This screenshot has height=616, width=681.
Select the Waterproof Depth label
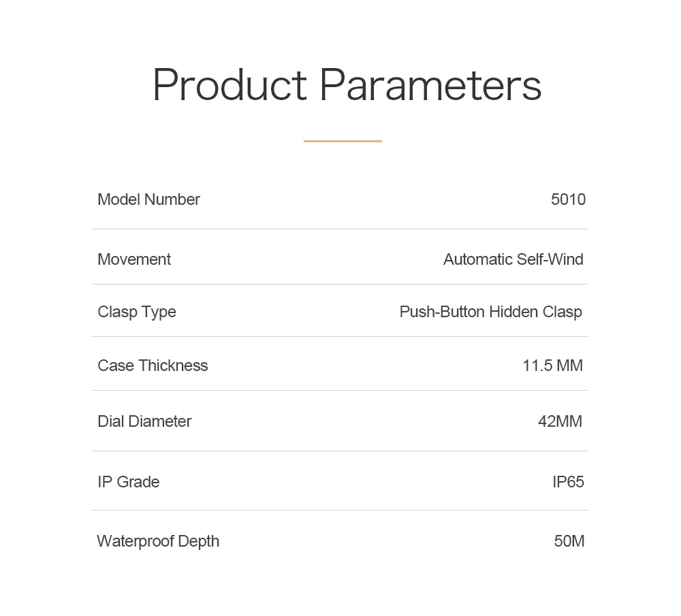coord(158,542)
